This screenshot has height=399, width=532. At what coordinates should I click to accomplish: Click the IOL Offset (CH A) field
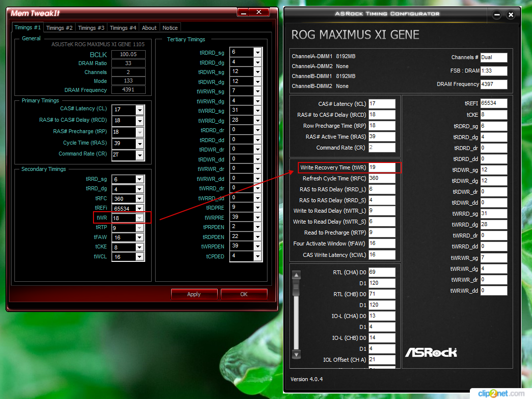click(x=382, y=360)
